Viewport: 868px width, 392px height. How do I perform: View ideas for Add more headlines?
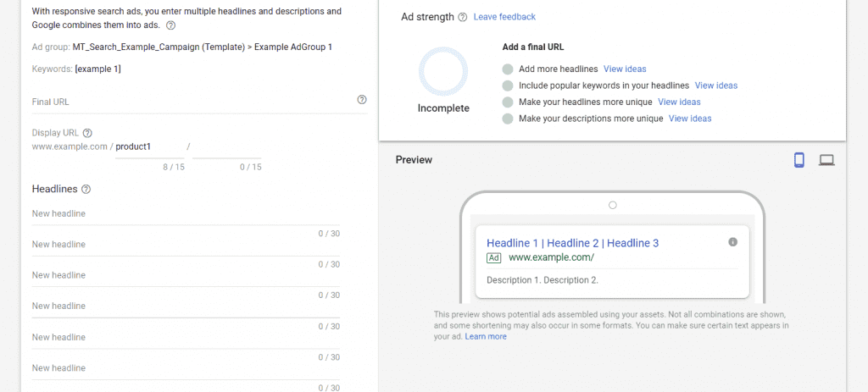[x=625, y=69]
